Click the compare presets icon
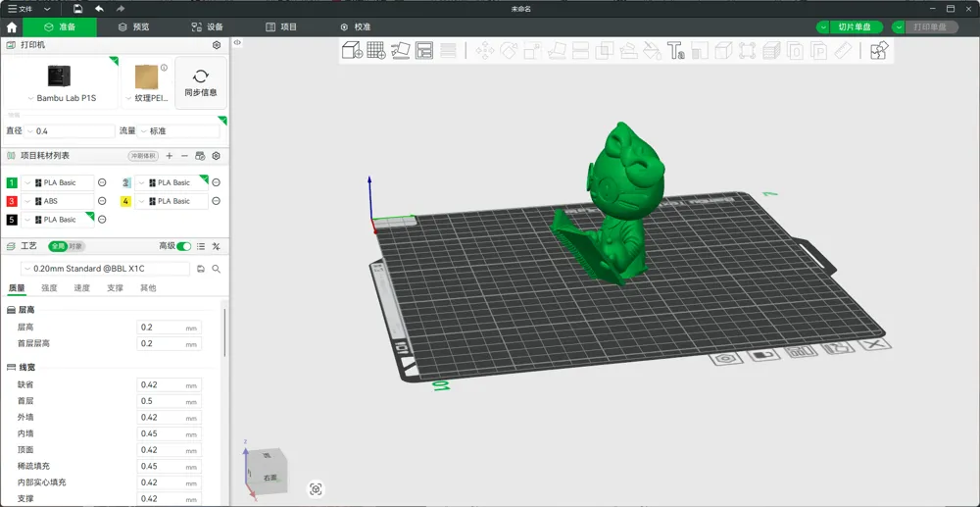980x507 pixels. 217,246
